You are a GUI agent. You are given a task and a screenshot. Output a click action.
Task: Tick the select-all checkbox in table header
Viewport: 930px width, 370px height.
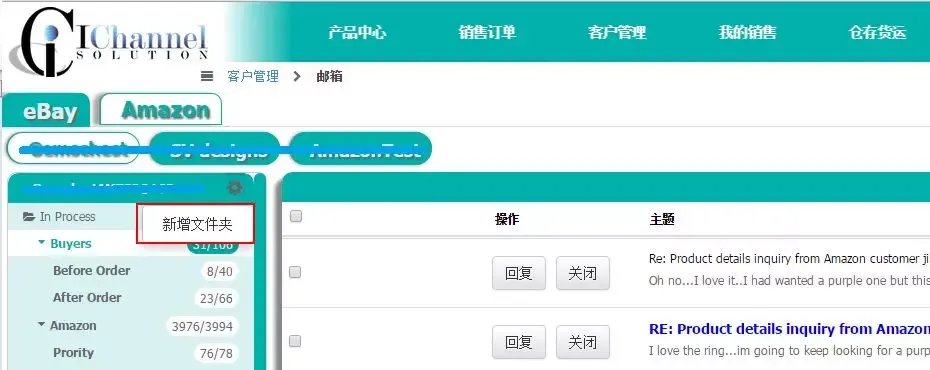tap(295, 216)
